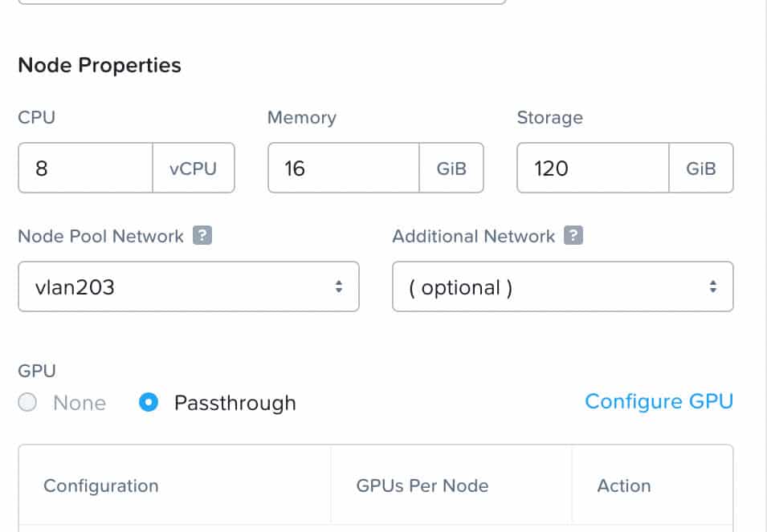
Task: Click the Storage GiB unit label
Action: click(700, 169)
